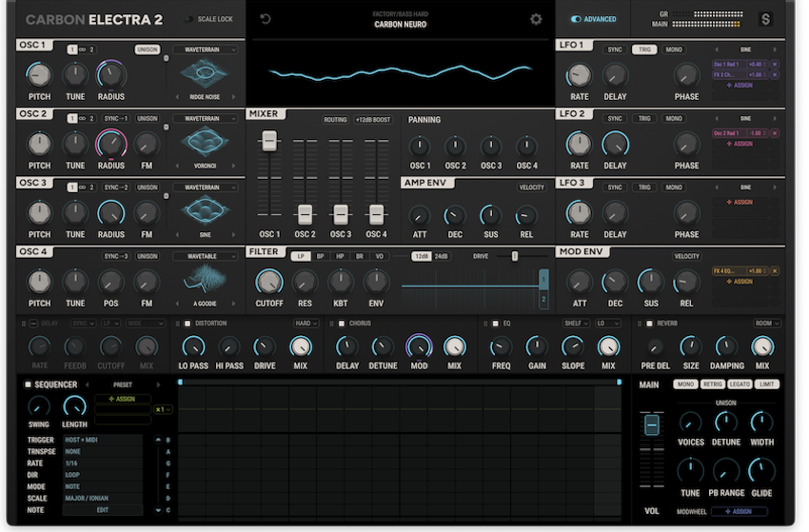
Task: Go to the next waveterrain after Ridge Noise
Action: coord(233,97)
